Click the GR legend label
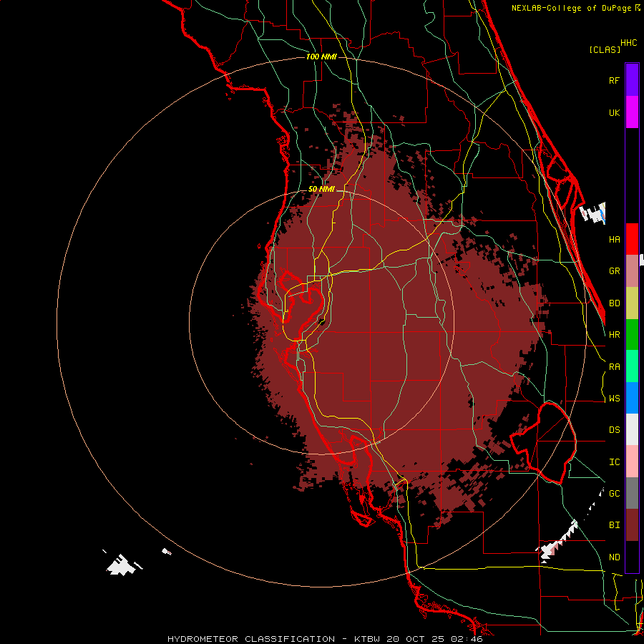Viewport: 644px width, 644px height. (x=614, y=271)
